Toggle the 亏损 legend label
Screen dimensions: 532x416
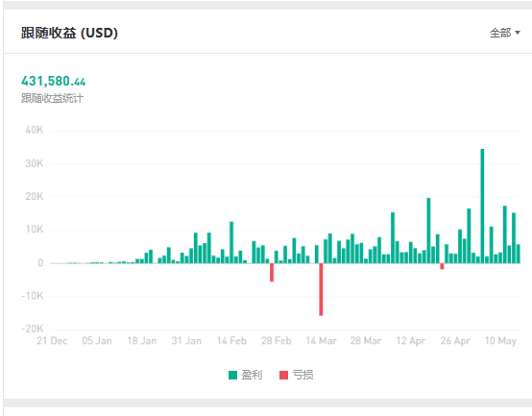coord(302,375)
